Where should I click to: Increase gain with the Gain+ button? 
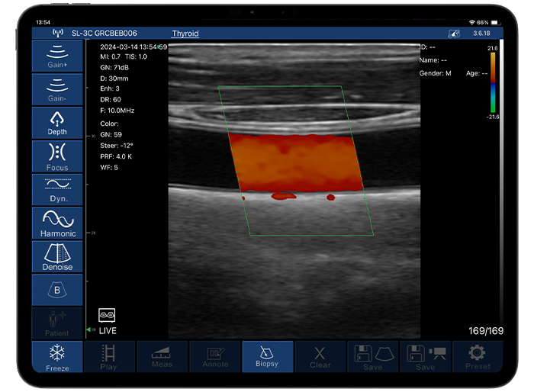pos(57,56)
